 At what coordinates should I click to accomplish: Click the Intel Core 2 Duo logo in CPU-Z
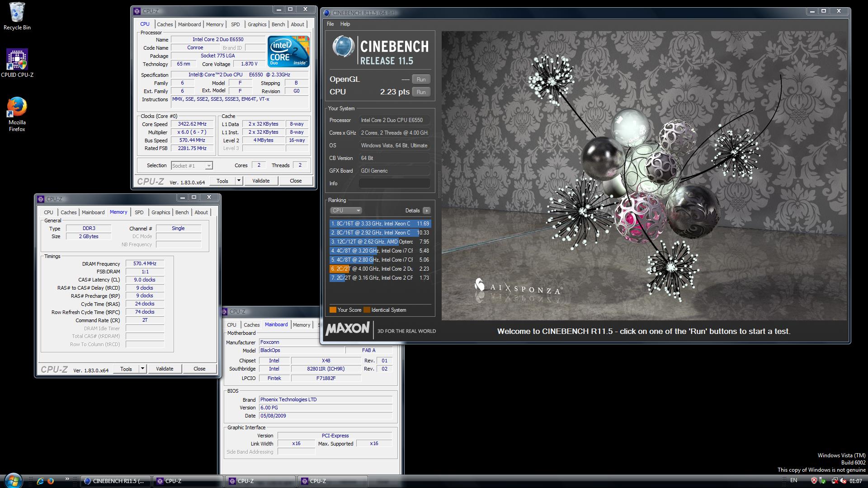288,51
